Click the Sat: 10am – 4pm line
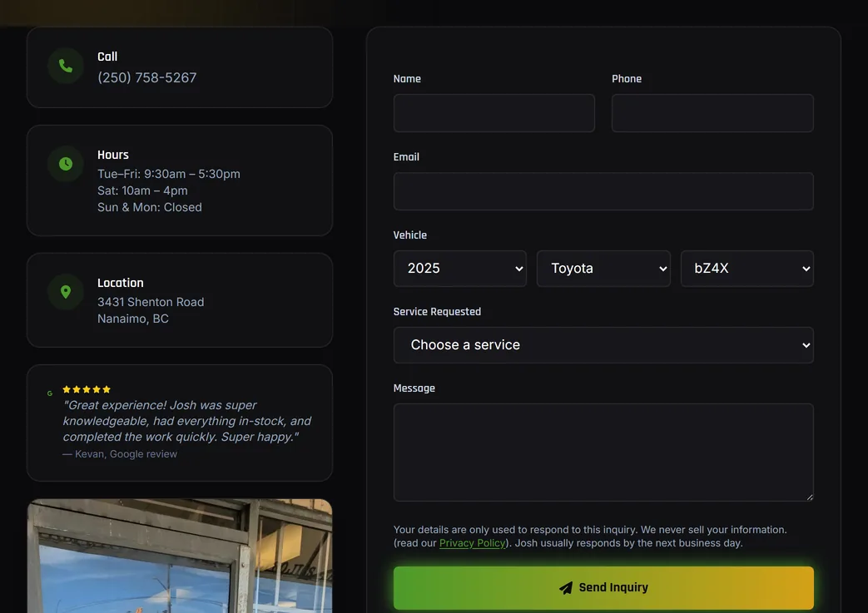This screenshot has height=613, width=868. [142, 190]
